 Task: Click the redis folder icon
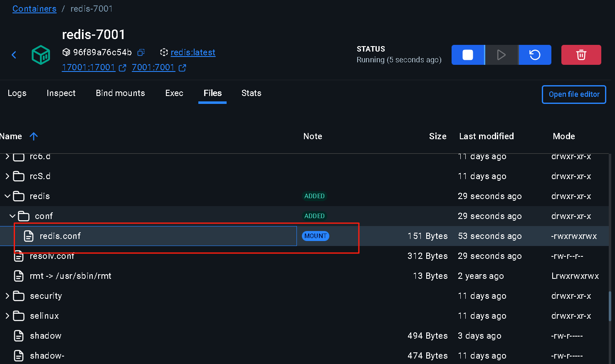click(x=19, y=196)
